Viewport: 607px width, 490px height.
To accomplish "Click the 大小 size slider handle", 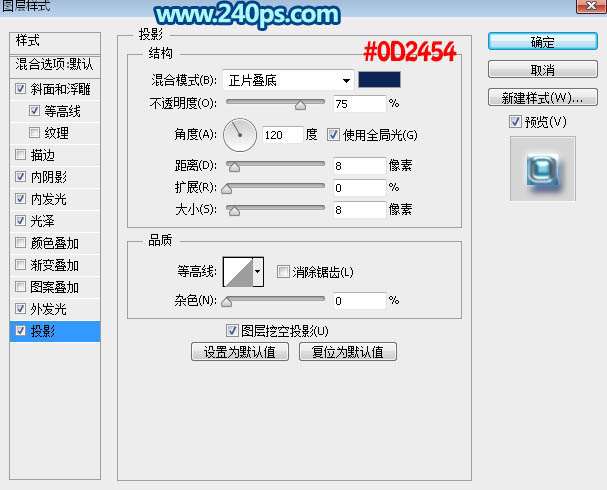I will (234, 211).
